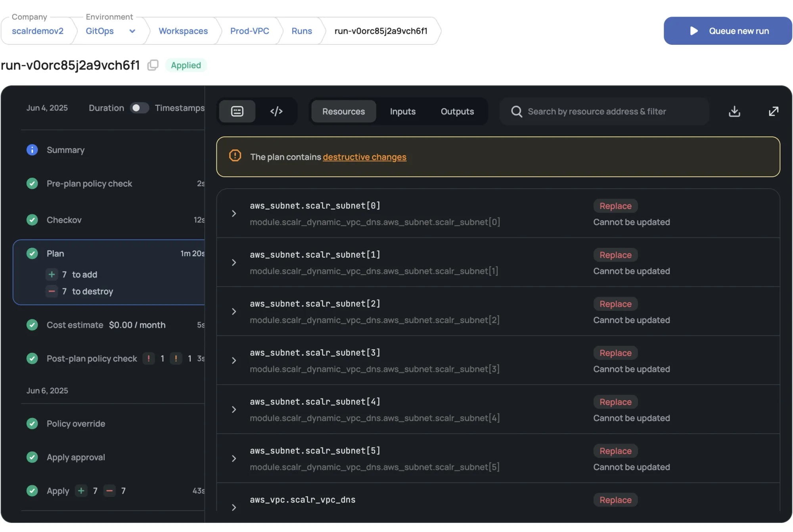This screenshot has width=793, height=532.
Task: Copy the run ID with the copy icon
Action: 153,65
